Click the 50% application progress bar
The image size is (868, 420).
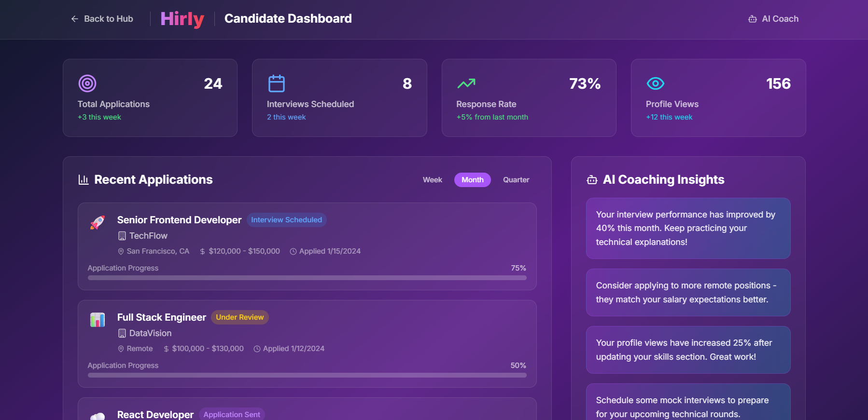(307, 375)
